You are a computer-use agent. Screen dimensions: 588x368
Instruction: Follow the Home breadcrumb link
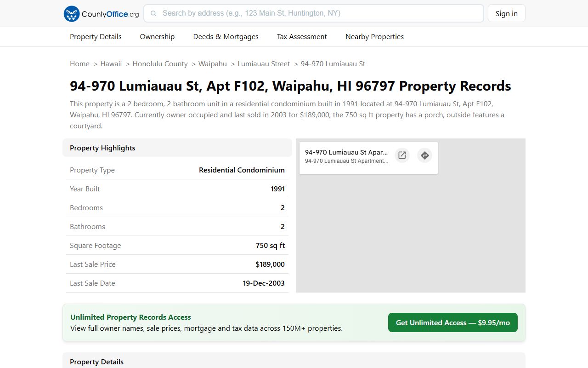(79, 64)
